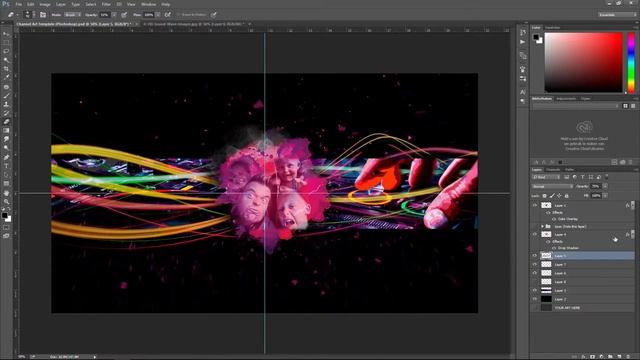Pick a color in the red color field

(583, 62)
